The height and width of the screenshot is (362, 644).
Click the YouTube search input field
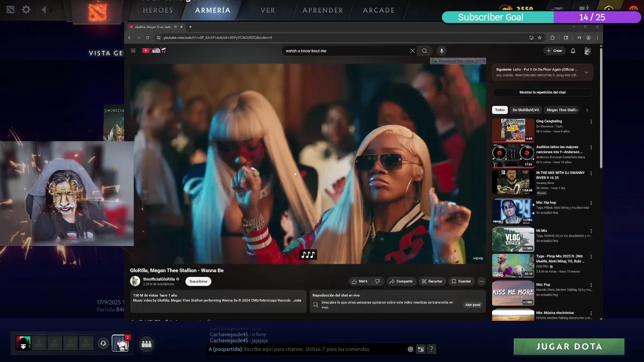coord(346,51)
